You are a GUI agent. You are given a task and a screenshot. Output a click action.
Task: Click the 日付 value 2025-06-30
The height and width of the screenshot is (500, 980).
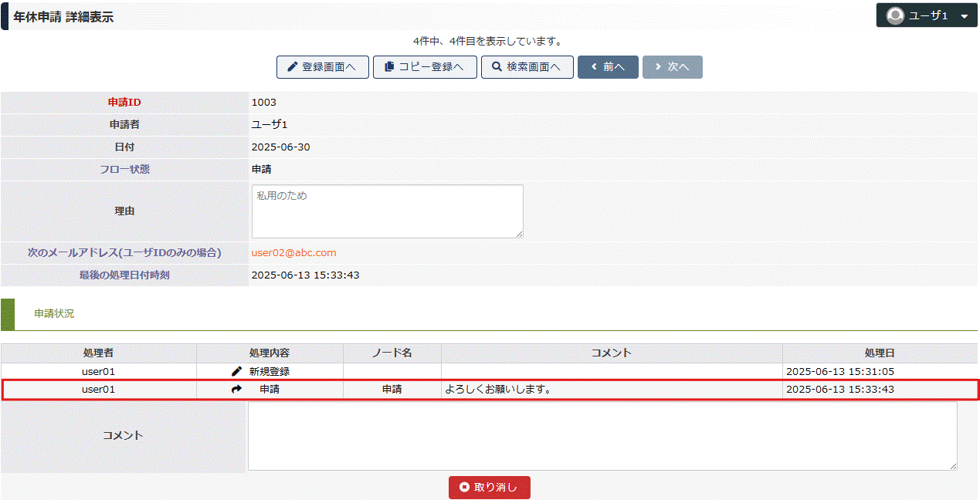(281, 147)
